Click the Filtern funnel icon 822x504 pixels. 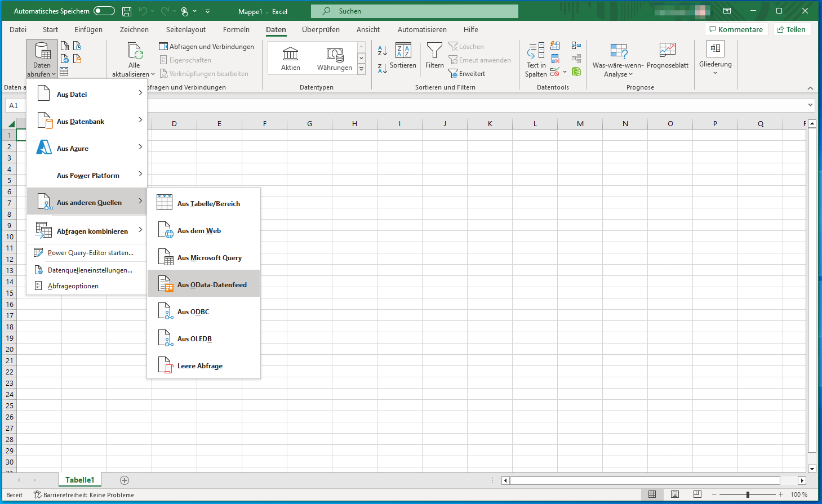434,51
